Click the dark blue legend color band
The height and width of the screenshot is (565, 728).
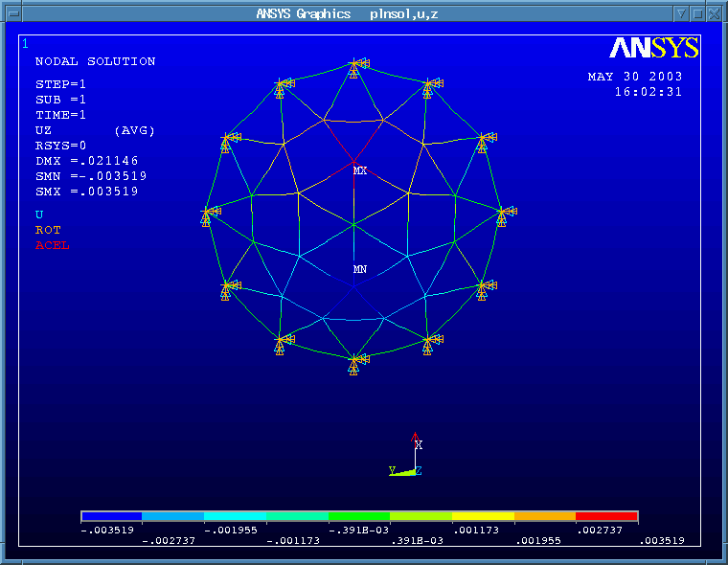pos(111,516)
